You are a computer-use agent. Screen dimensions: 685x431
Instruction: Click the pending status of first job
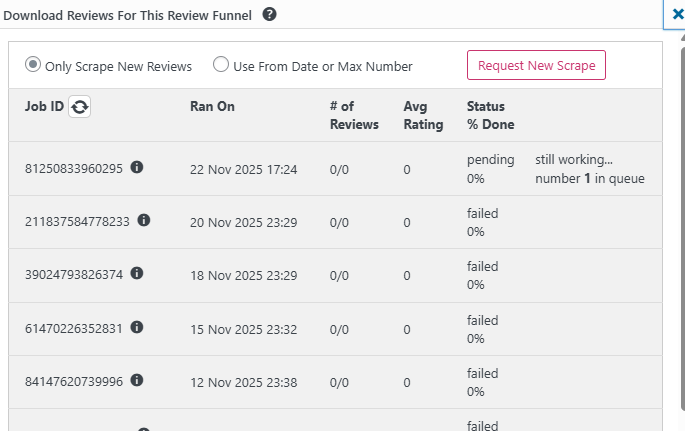[490, 160]
